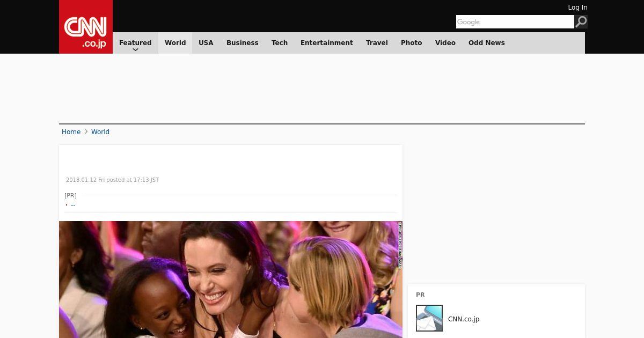The height and width of the screenshot is (338, 644).
Task: Open the Photo section
Action: [412, 43]
